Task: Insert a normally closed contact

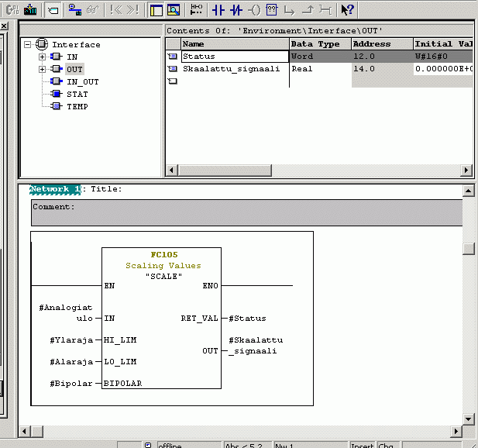Action: pos(236,10)
